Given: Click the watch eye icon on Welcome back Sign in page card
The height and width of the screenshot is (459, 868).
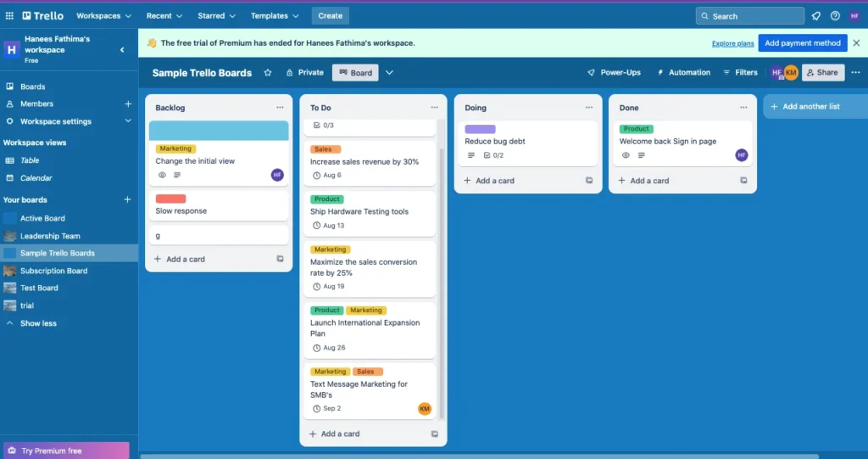Looking at the screenshot, I should tap(626, 156).
